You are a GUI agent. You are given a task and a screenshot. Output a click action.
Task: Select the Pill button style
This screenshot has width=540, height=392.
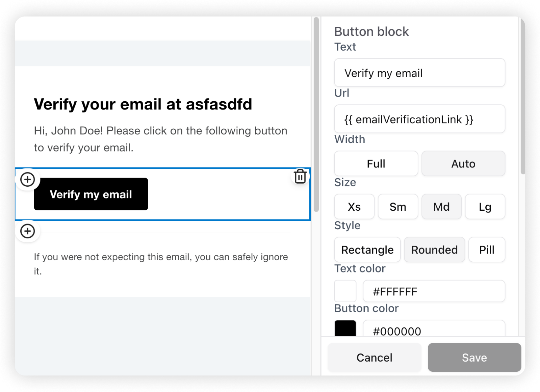(487, 250)
